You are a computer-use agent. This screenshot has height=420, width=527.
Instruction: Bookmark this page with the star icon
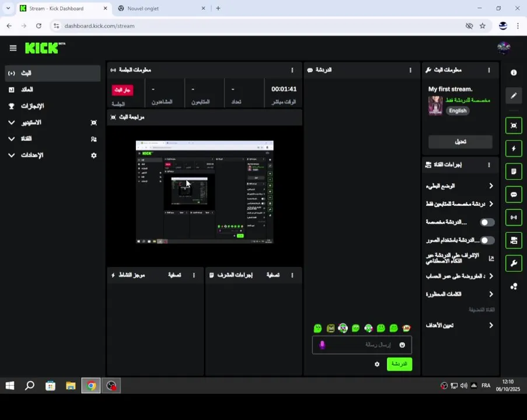point(482,26)
